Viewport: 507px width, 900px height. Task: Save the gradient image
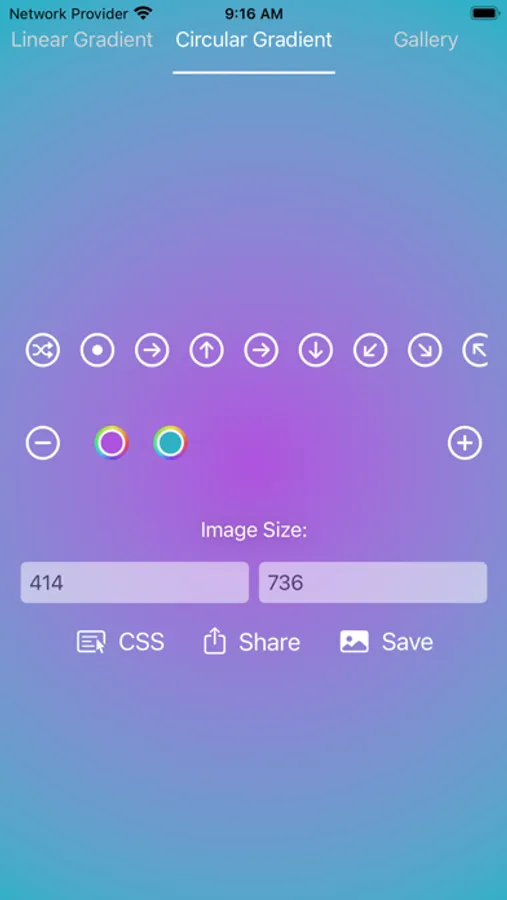point(386,642)
